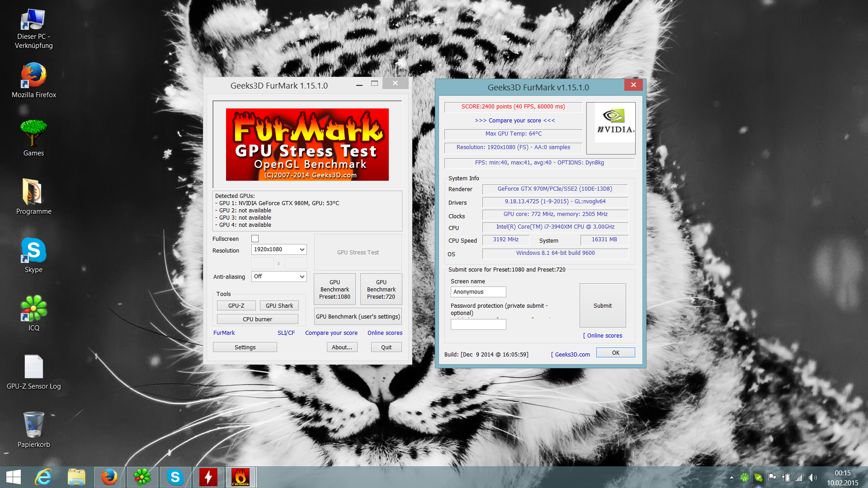Quit FurMark

(x=386, y=347)
